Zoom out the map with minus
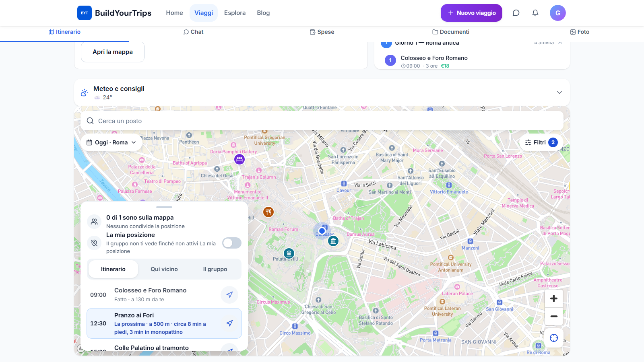This screenshot has width=644, height=362. [x=554, y=317]
